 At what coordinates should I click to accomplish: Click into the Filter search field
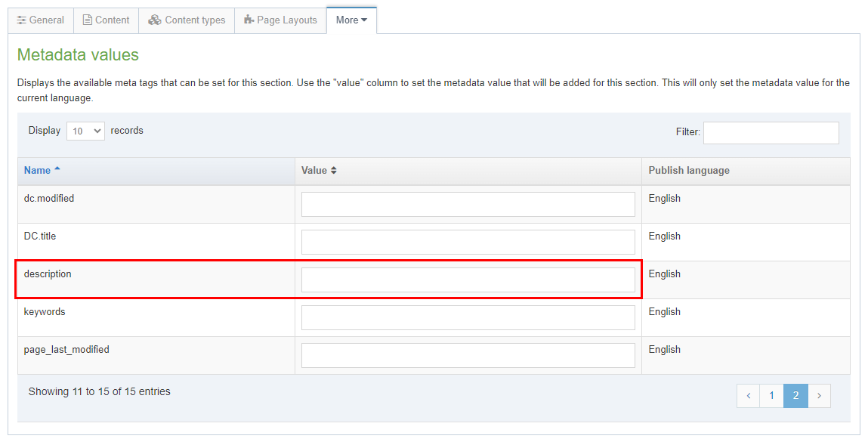click(x=771, y=133)
